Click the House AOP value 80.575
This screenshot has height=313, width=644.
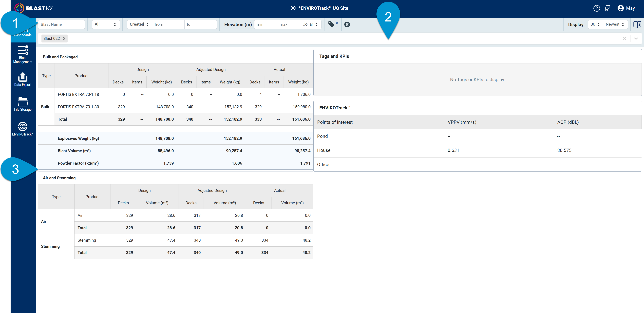coord(564,150)
